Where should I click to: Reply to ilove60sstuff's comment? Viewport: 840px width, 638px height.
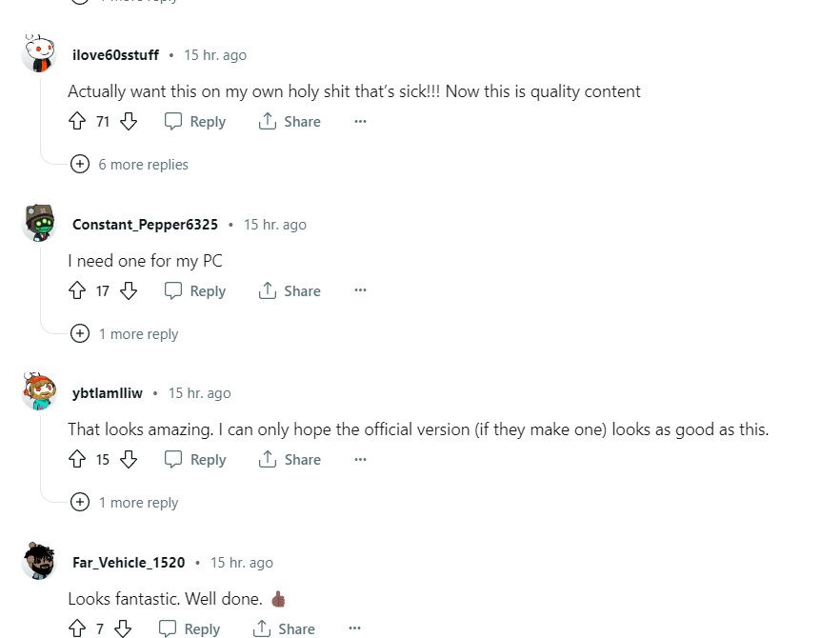pos(195,122)
